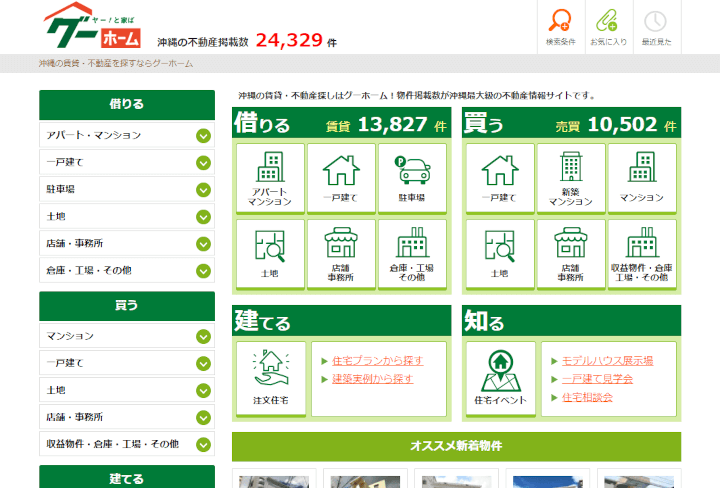Open 住宅イベント map pin icon
The height and width of the screenshot is (488, 720).
(501, 379)
